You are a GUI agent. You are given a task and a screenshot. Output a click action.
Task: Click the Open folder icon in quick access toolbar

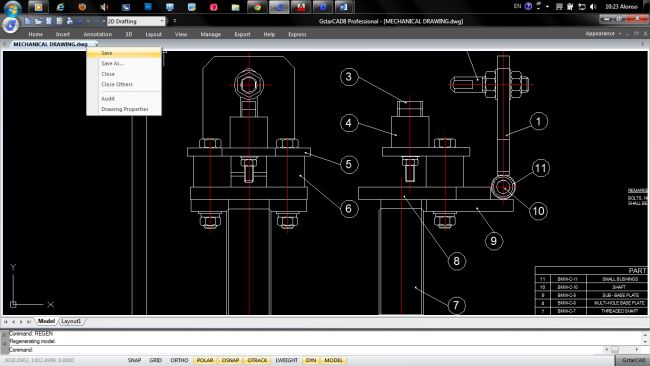(x=38, y=21)
